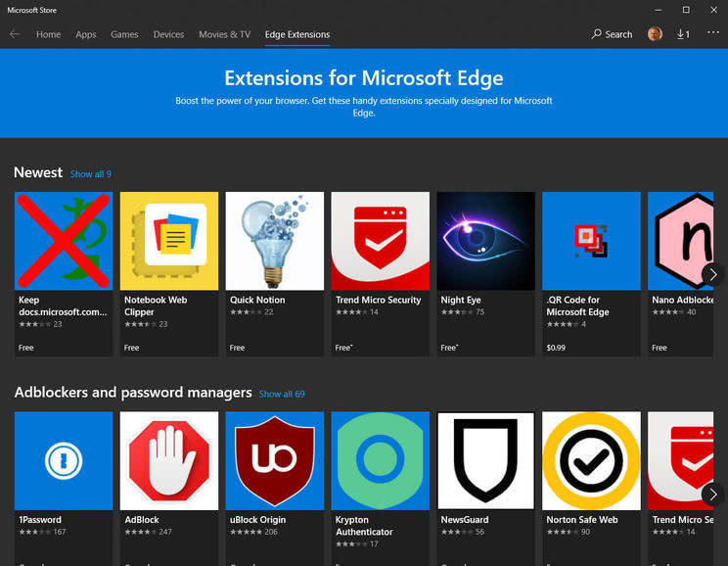Go back using the back arrow
The width and height of the screenshot is (728, 566).
[15, 34]
